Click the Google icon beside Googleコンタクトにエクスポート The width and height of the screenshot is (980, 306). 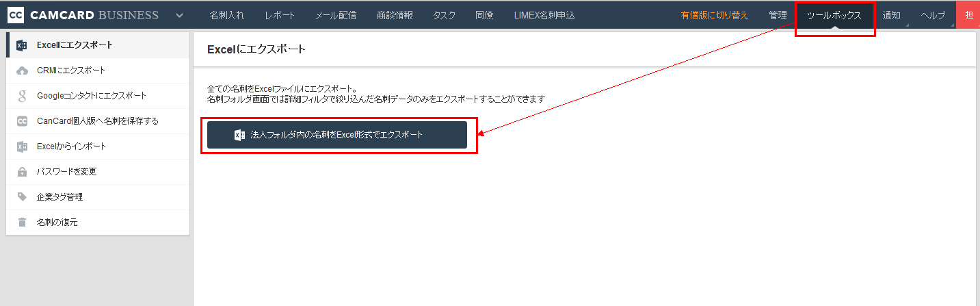coord(22,96)
